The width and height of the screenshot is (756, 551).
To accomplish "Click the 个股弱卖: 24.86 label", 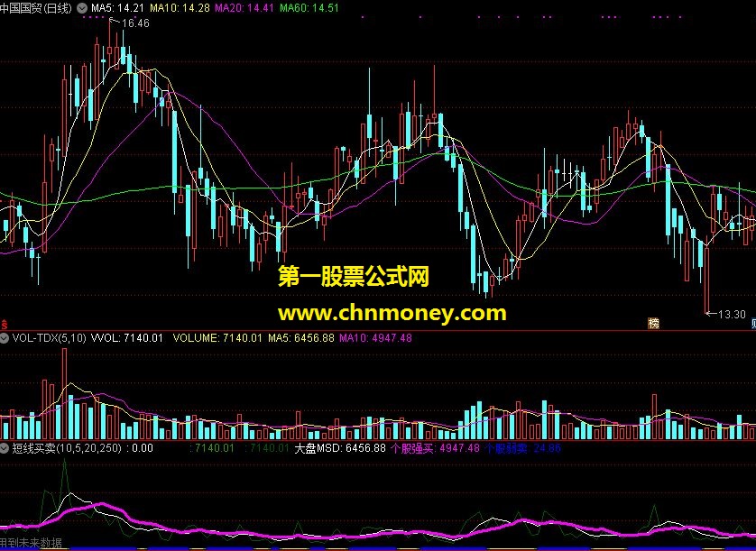I will click(522, 448).
